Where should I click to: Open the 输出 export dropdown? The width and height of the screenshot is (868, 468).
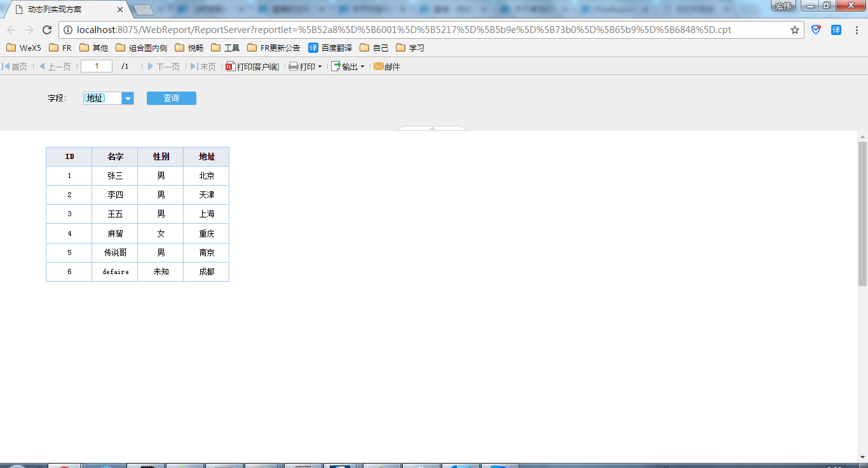(348, 66)
